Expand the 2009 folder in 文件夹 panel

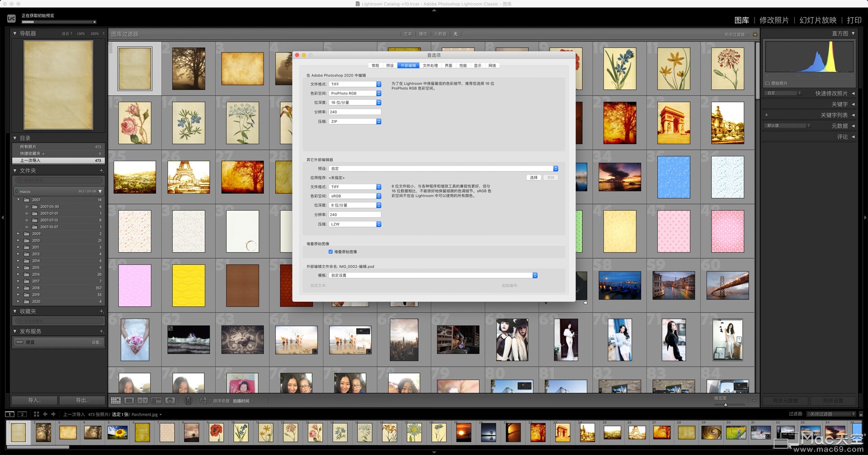point(19,234)
